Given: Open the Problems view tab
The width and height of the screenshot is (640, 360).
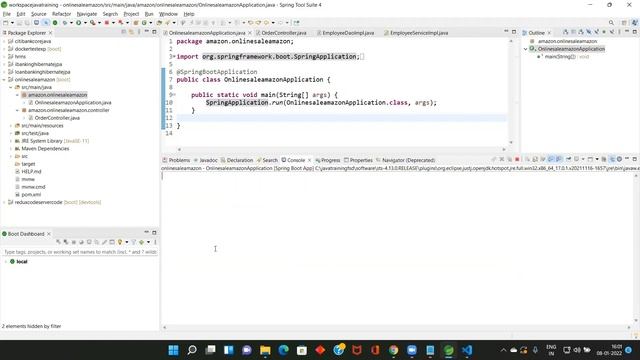Looking at the screenshot, I should (x=176, y=160).
